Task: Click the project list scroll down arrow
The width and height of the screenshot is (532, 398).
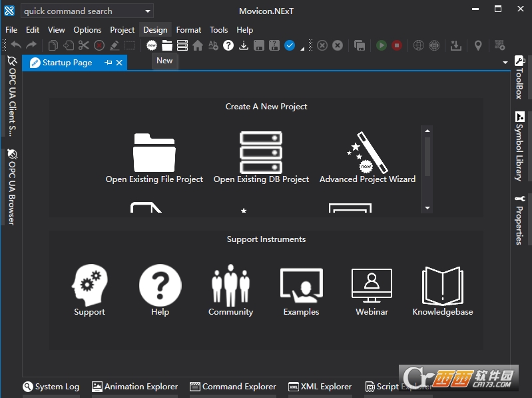Action: pyautogui.click(x=427, y=208)
